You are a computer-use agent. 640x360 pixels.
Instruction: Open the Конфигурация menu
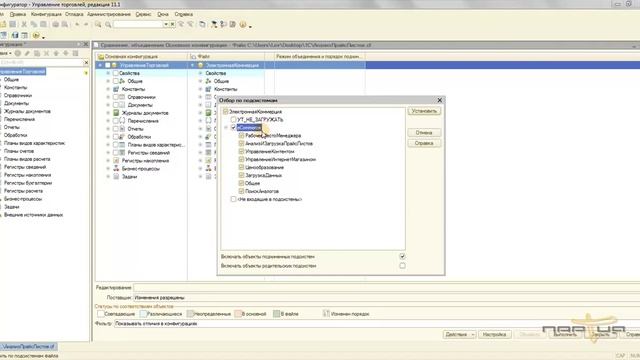[46, 14]
